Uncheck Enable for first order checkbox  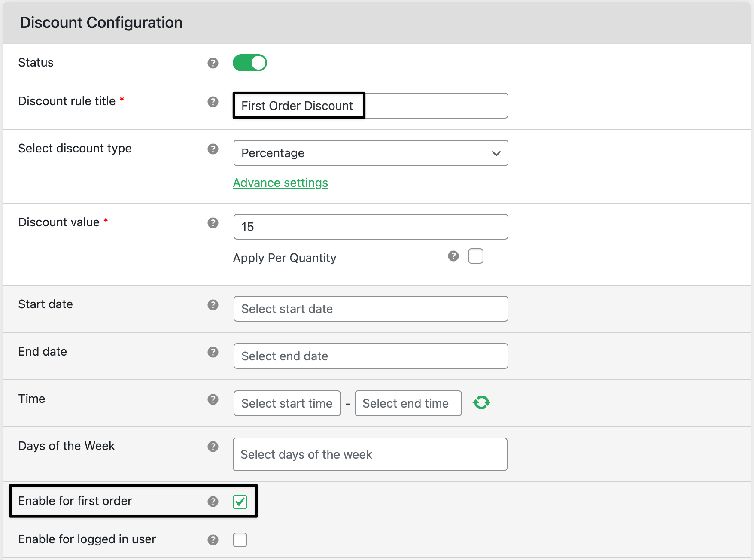tap(240, 502)
